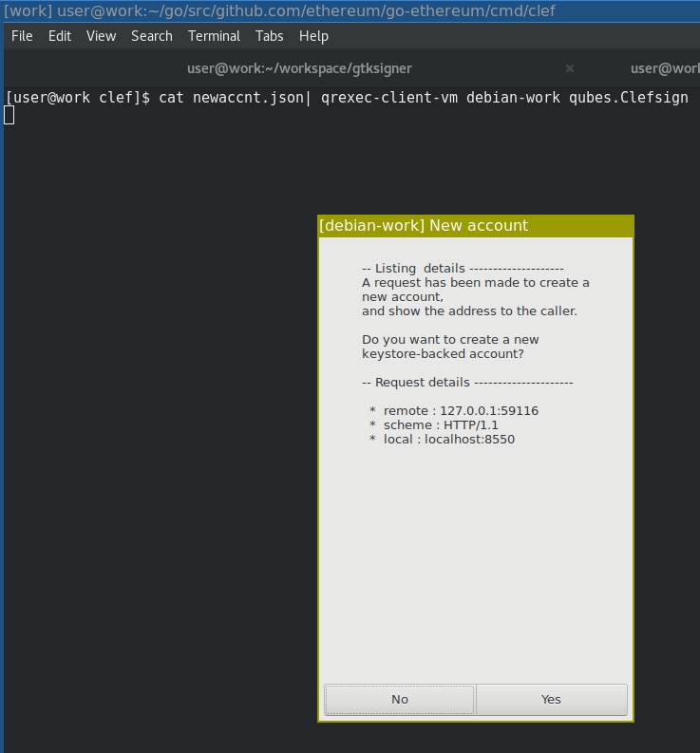Open the View menu
700x753 pixels.
click(x=101, y=36)
